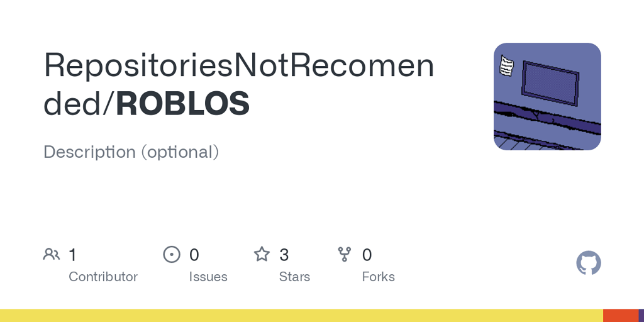The height and width of the screenshot is (322, 644).
Task: Select the bold ROBLOS repository name
Action: pyautogui.click(x=183, y=104)
